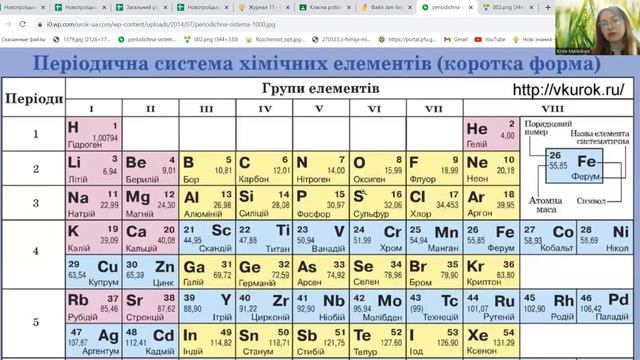This screenshot has width=640, height=360.
Task: Click the 'Періодична система хімічних елементів' heading
Action: click(x=316, y=64)
